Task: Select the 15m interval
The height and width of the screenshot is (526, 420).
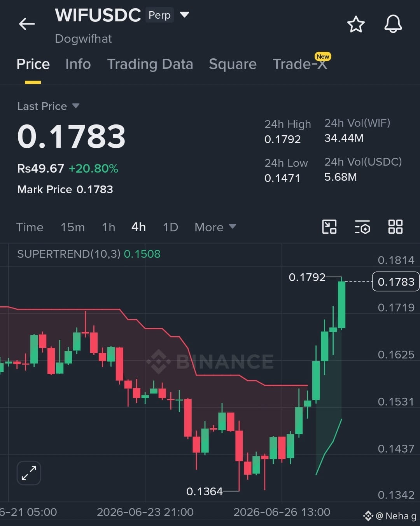Action: click(x=72, y=227)
